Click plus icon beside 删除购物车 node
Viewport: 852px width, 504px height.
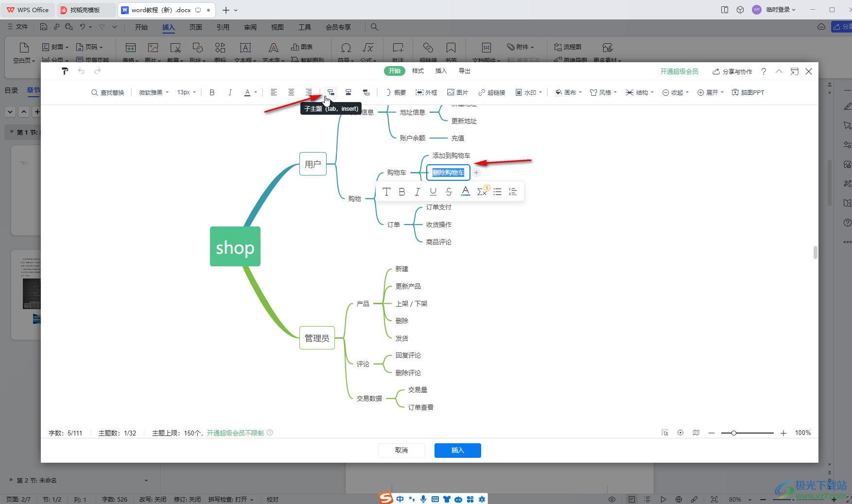pyautogui.click(x=476, y=173)
